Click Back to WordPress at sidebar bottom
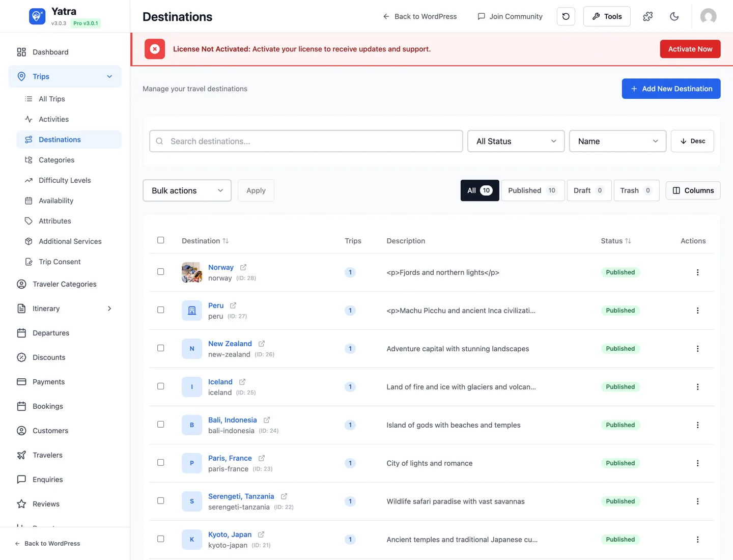This screenshot has height=560, width=733. coord(47,544)
